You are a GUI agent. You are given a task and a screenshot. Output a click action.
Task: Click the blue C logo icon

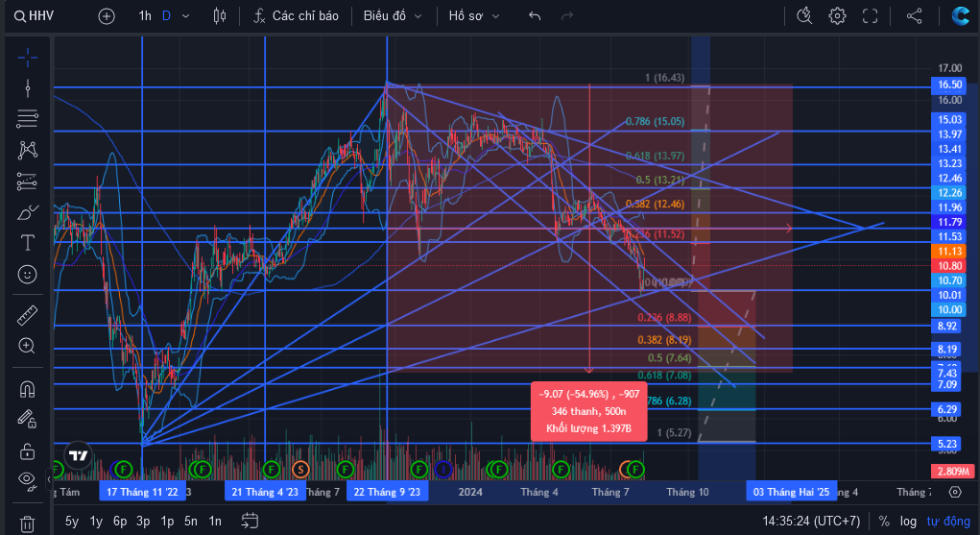tap(960, 16)
